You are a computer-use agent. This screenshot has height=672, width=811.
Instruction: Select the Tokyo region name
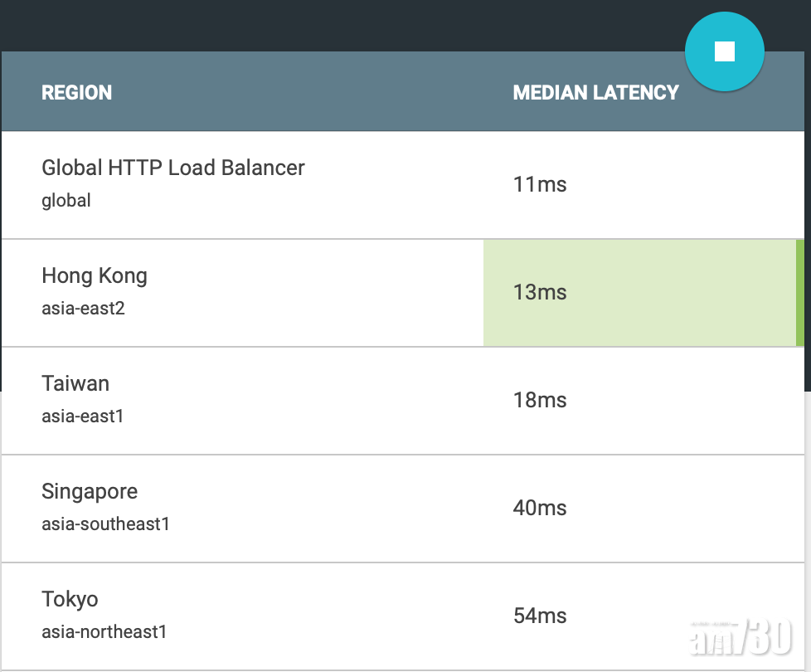click(70, 599)
